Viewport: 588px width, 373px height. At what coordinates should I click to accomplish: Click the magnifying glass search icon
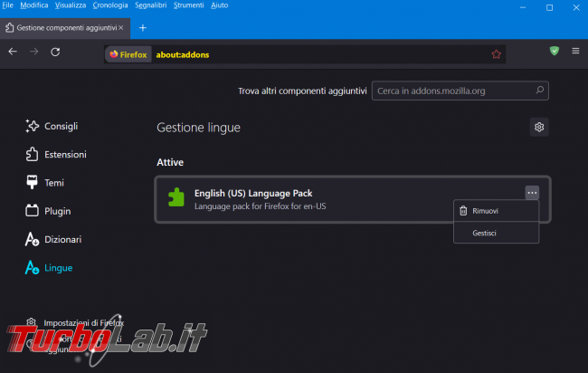540,90
